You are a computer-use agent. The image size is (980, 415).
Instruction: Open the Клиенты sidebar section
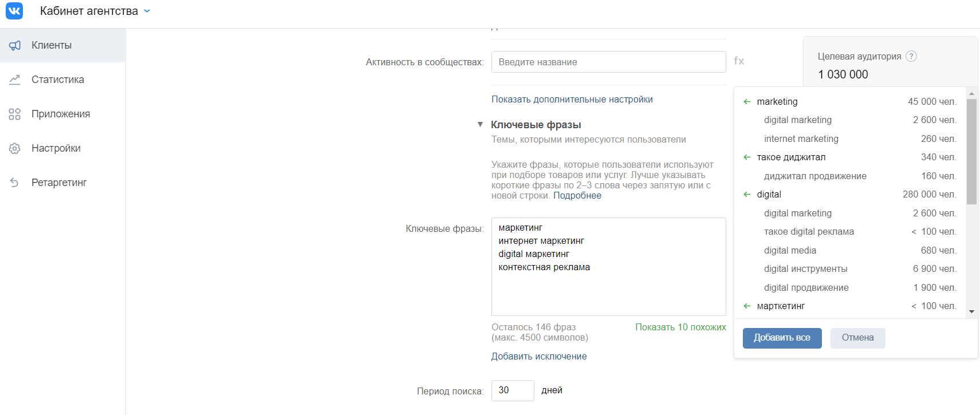62,45
